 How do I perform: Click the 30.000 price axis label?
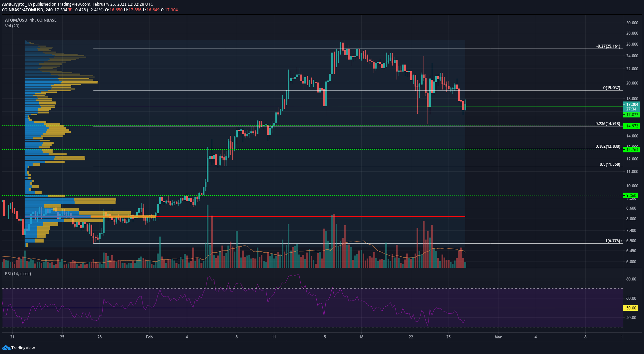pyautogui.click(x=632, y=23)
